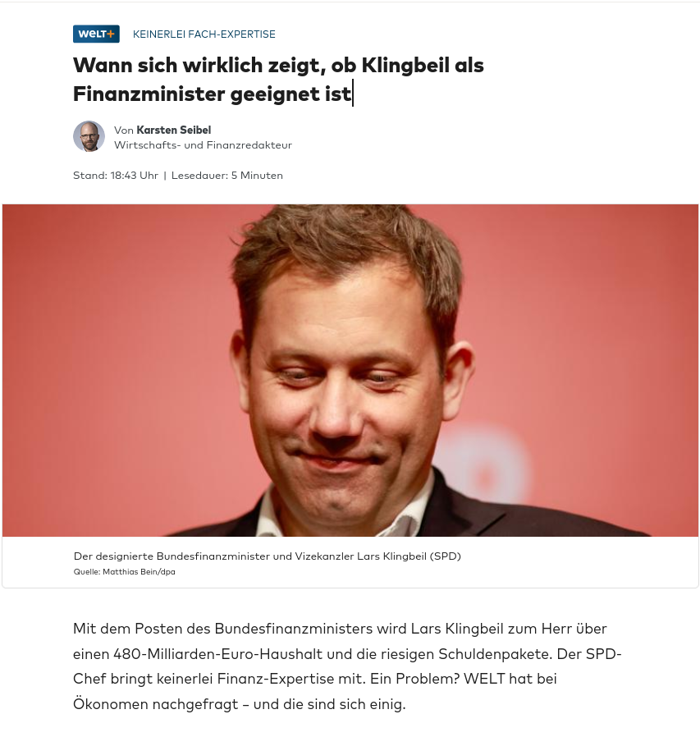The width and height of the screenshot is (700, 737).
Task: Click the 'Quelle: Matthias Bein/dpa' photo credit
Action: [x=124, y=571]
